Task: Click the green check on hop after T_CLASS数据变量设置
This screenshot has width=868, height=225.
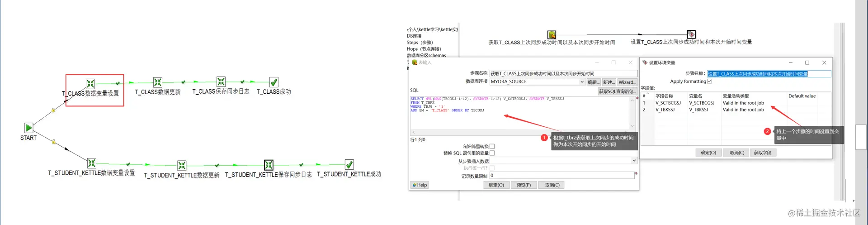Action: pyautogui.click(x=118, y=83)
